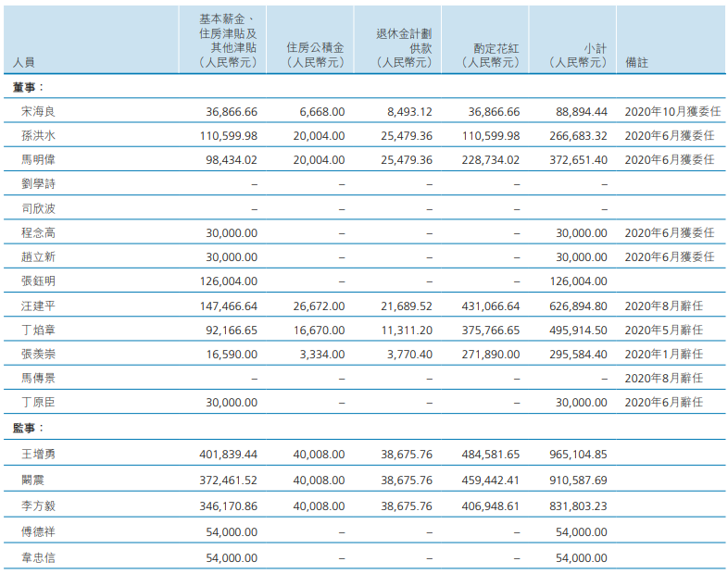Click the value 92,166.65
The image size is (728, 574).
click(x=232, y=331)
